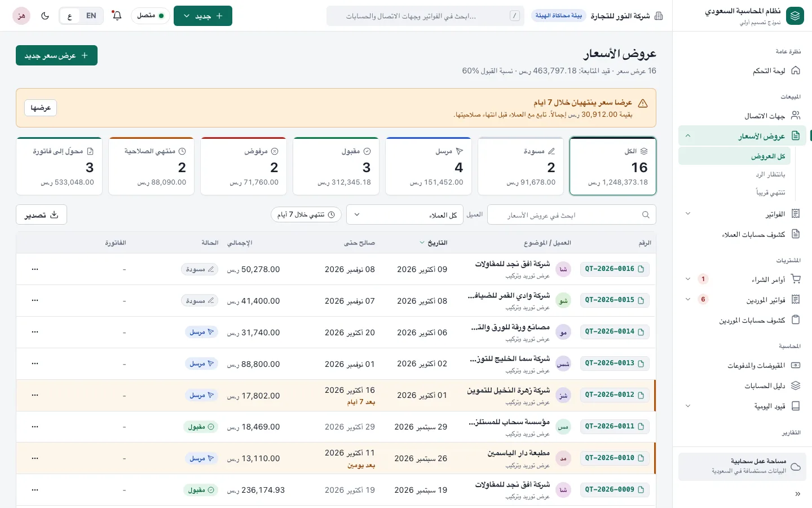
Task: Sort by the التاريخ column header
Action: click(x=434, y=243)
